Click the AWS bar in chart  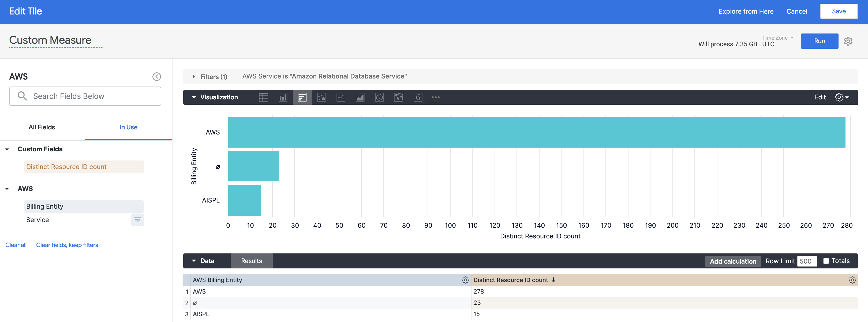click(x=536, y=132)
